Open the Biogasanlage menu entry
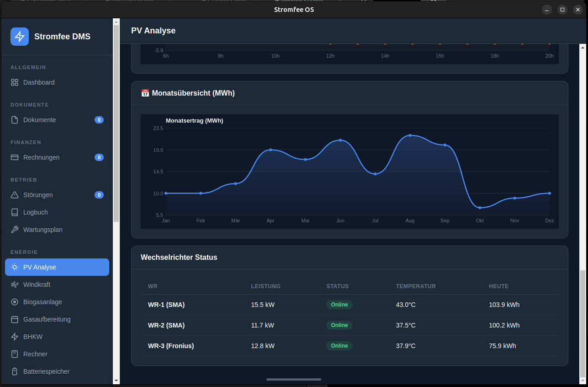The width and height of the screenshot is (588, 387). (42, 302)
